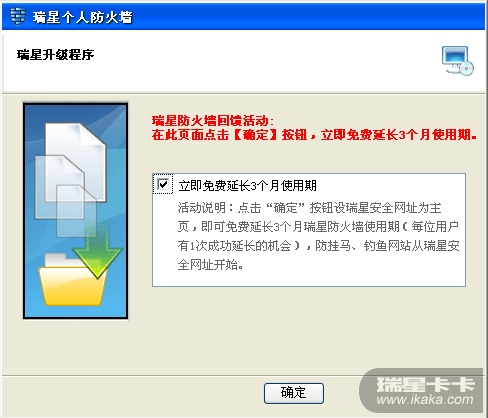This screenshot has height=418, width=488.
Task: Uncheck the 立即免费延长3个月使用期 checkbox
Action: 163,184
